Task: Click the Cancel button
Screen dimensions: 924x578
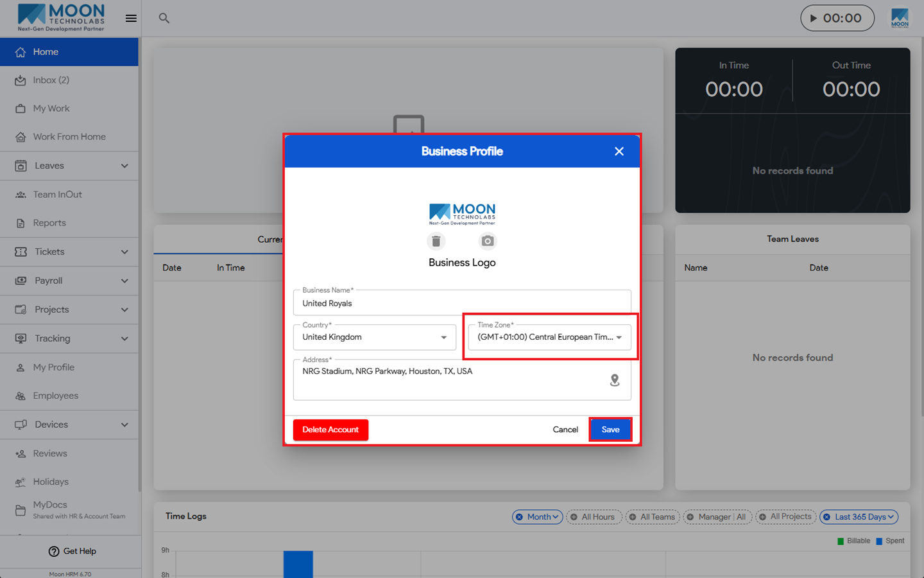Action: [x=565, y=430]
